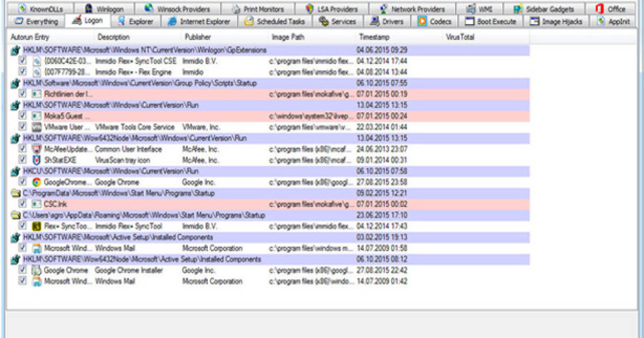Screen dimensions: 644x338
Task: Click the registry icon beside Wow6432Node Active Setup key
Action: click(x=16, y=260)
